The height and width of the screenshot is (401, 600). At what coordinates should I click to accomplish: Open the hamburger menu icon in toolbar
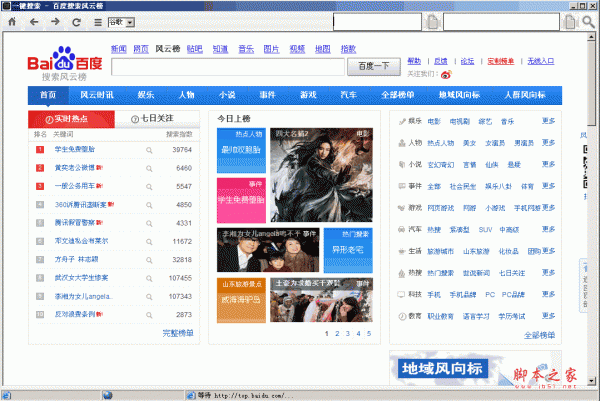pos(98,22)
